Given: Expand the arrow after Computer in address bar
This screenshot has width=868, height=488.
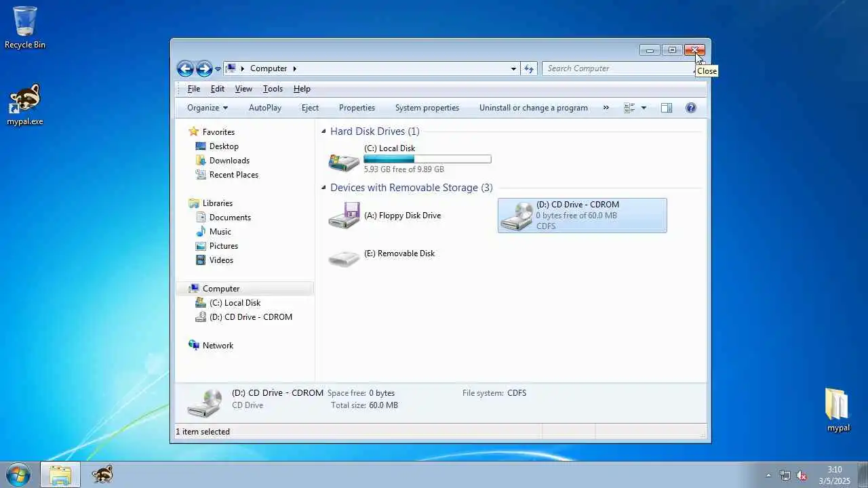Looking at the screenshot, I should tap(294, 68).
